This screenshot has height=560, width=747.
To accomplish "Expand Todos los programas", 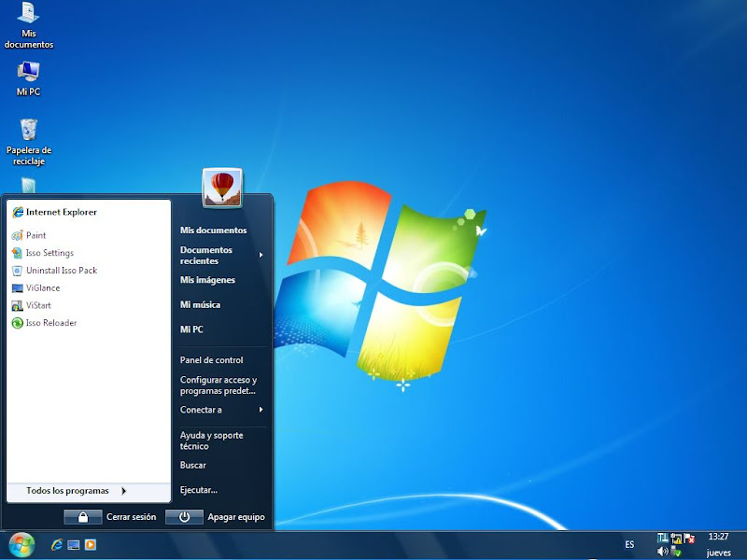I will click(77, 491).
